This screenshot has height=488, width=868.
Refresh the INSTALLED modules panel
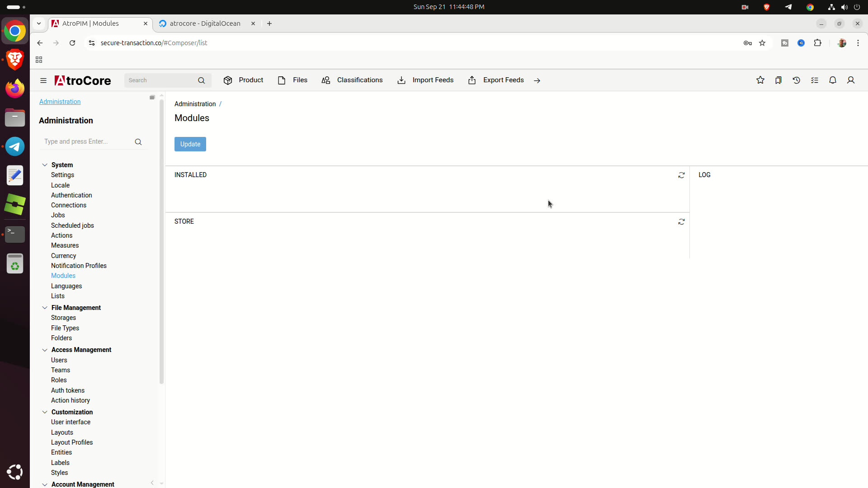pyautogui.click(x=681, y=175)
